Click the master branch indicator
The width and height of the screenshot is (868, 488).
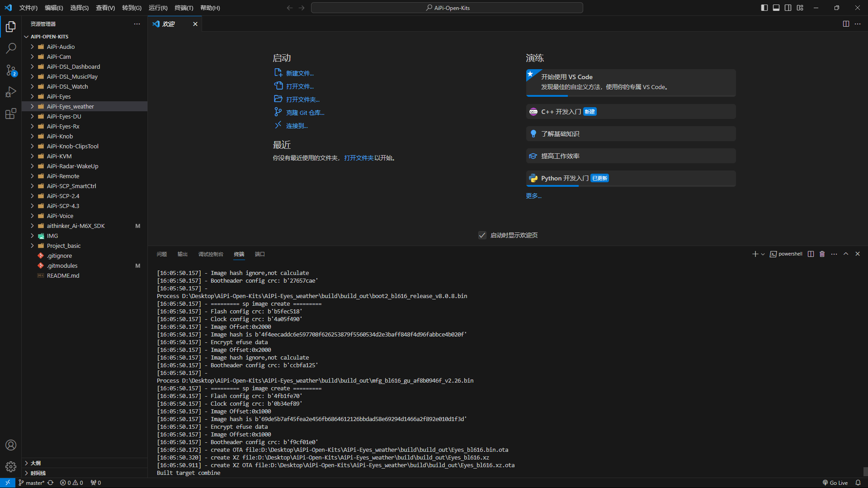(32, 483)
